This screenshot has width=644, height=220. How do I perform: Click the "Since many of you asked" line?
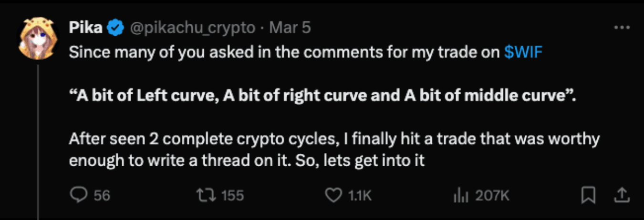click(284, 52)
